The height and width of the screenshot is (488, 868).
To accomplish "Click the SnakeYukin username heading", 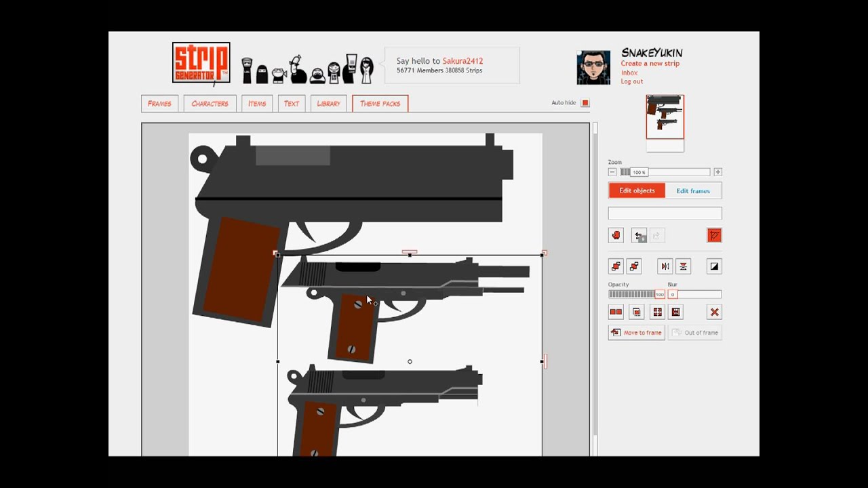I will (652, 53).
